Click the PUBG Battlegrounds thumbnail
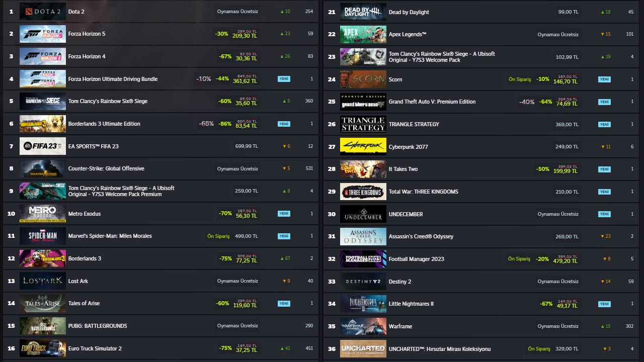The height and width of the screenshot is (362, 644). [43, 326]
